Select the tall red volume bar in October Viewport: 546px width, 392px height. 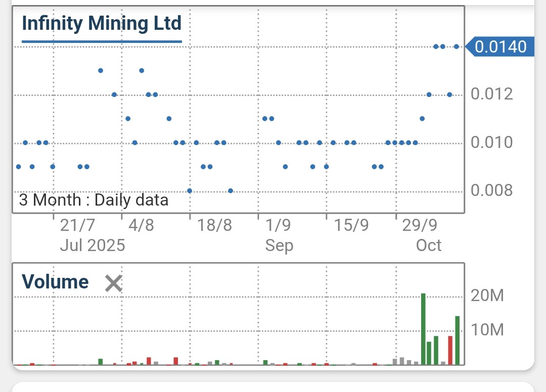click(x=450, y=350)
